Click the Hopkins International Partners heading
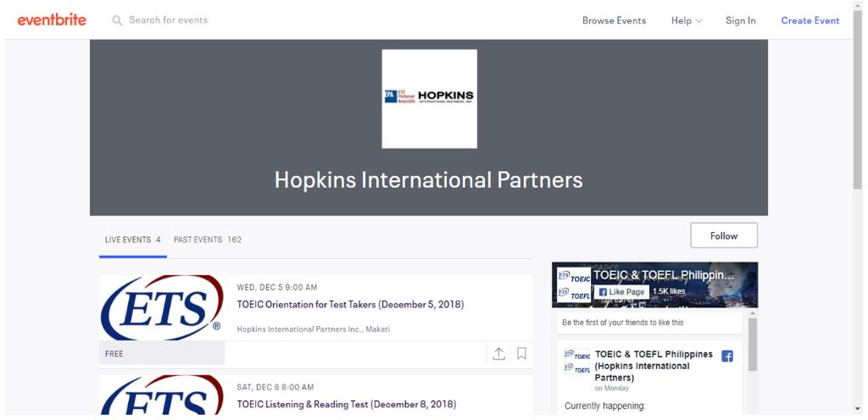The height and width of the screenshot is (420, 868). point(428,180)
